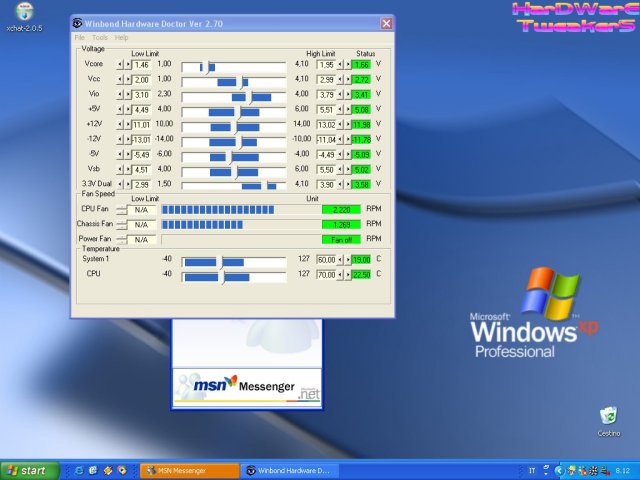Select the Cestino recycle bin icon
Screen dimensions: 640x480
click(x=609, y=422)
